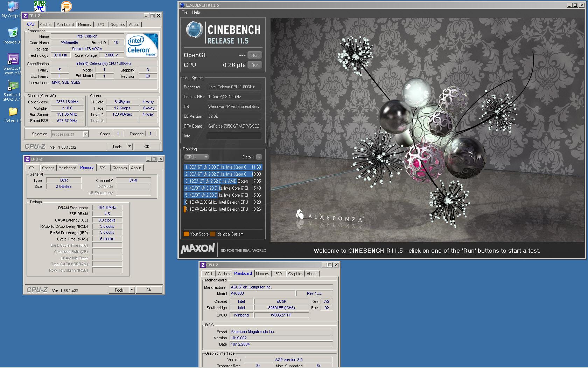
Task: Select CPU tab in the Mainboard CPU-Z window
Action: coord(208,274)
